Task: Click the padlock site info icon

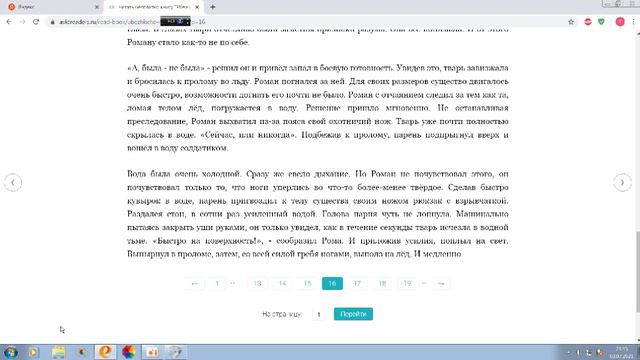Action: (52, 22)
